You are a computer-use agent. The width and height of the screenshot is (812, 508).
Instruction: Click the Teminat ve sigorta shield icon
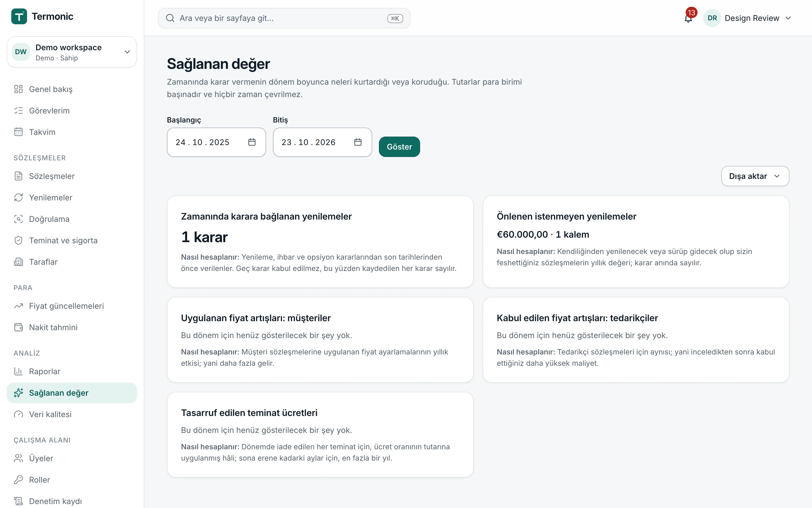[18, 240]
